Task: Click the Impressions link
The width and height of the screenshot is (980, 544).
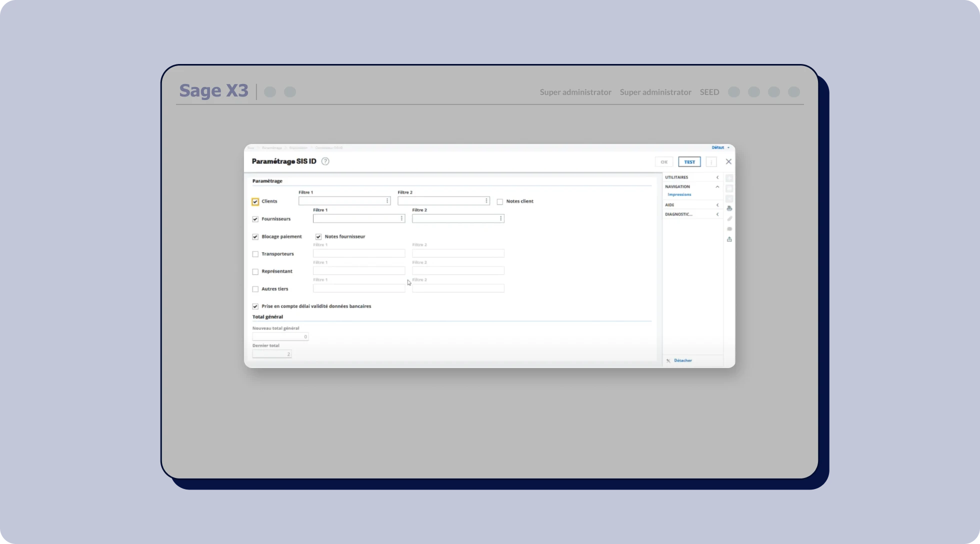Action: tap(679, 194)
